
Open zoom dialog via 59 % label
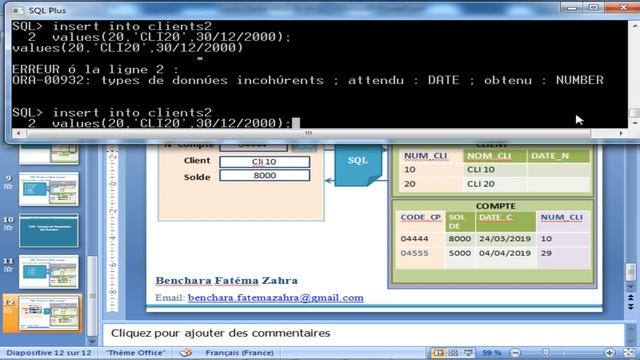[x=492, y=353]
